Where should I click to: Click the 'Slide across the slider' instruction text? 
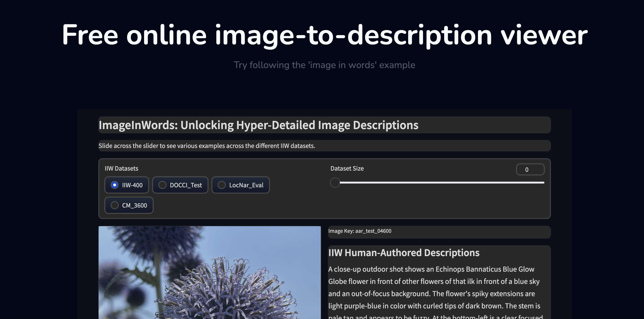(x=207, y=146)
